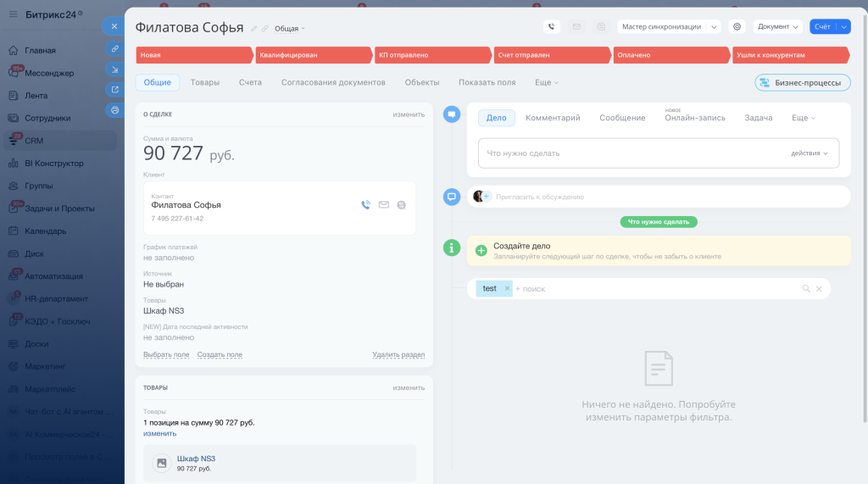
Task: Click the search magnifier in timeline filter
Action: (x=806, y=288)
